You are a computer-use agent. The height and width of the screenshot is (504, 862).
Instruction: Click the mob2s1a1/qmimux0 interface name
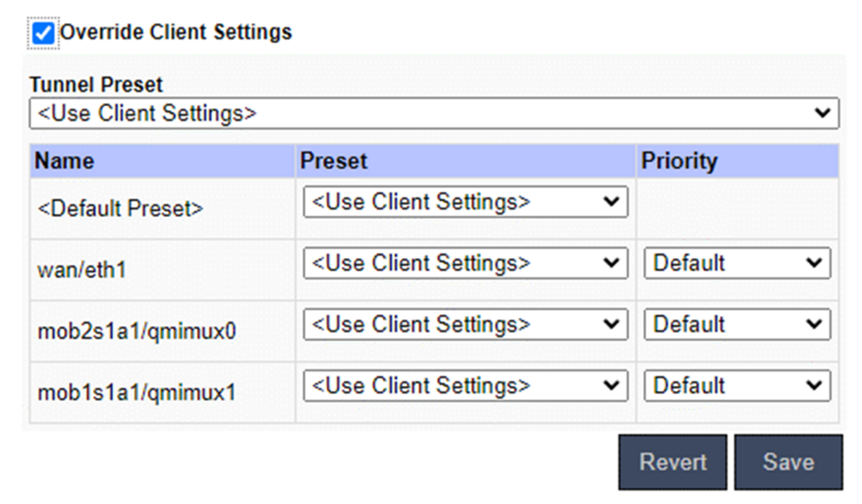pyautogui.click(x=136, y=332)
